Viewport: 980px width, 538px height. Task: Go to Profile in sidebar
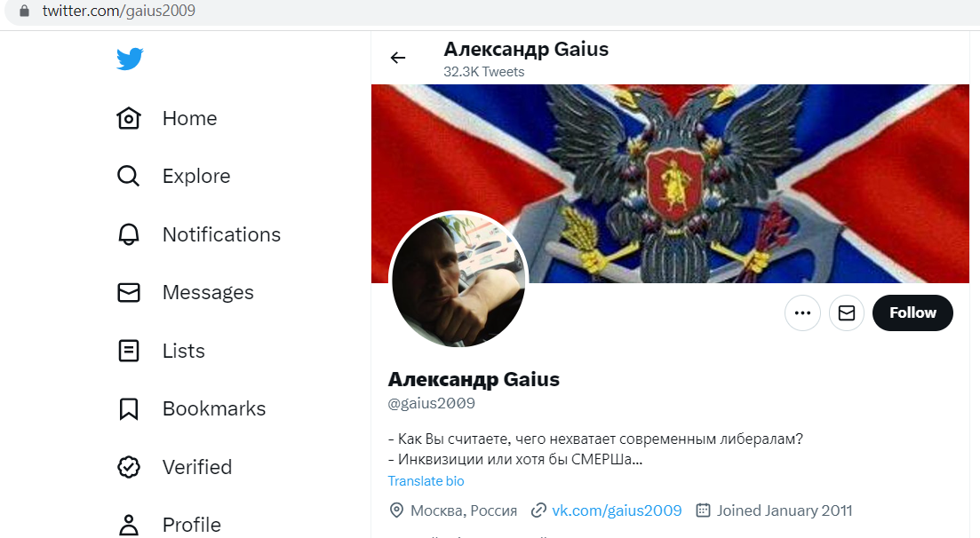tap(170, 525)
